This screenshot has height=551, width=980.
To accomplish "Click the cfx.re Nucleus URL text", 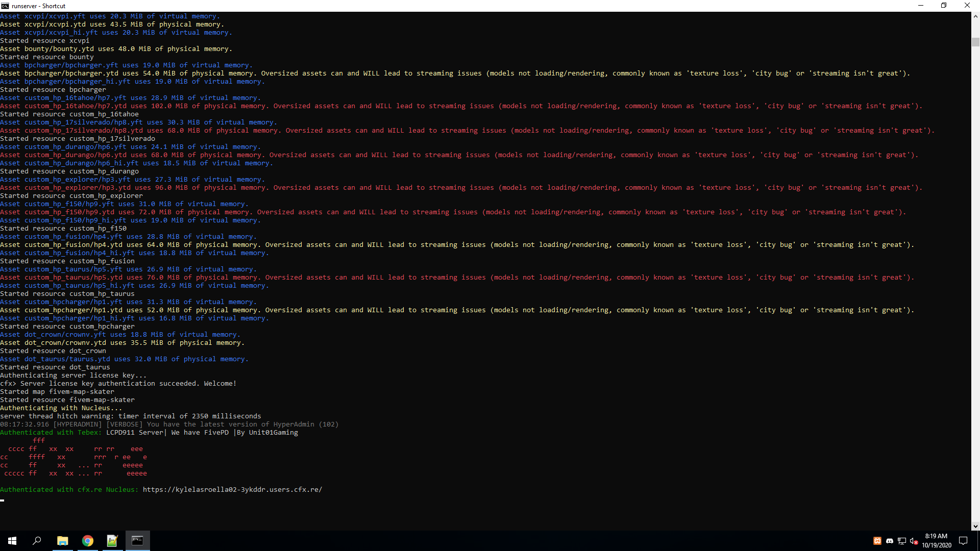I will point(232,489).
